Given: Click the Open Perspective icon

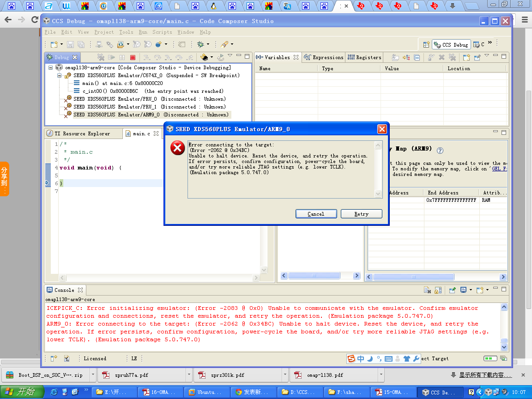Looking at the screenshot, I should click(426, 44).
